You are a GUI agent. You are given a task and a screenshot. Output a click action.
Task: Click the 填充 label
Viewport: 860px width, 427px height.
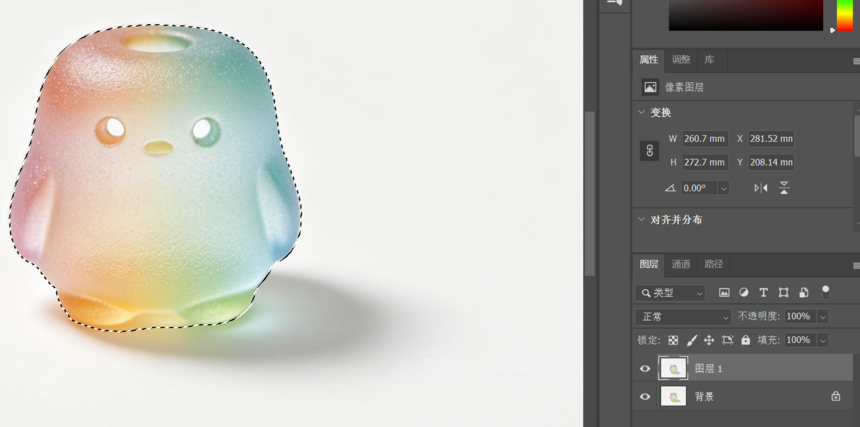[x=770, y=340]
